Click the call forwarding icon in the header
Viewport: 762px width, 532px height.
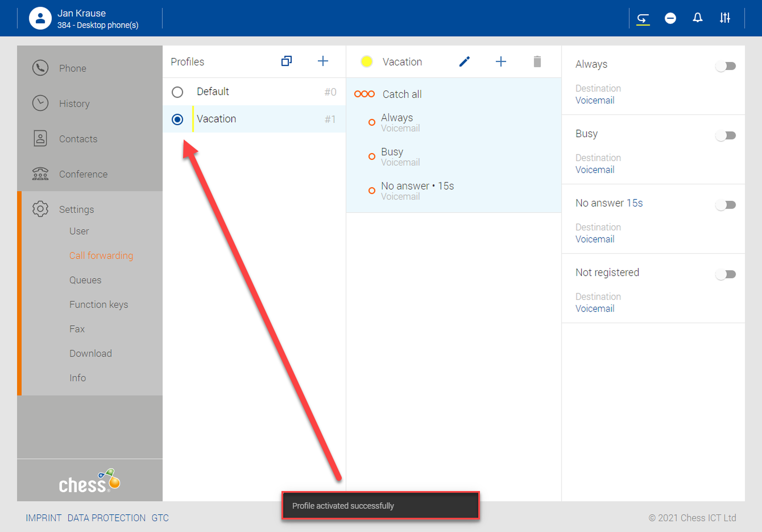(643, 18)
